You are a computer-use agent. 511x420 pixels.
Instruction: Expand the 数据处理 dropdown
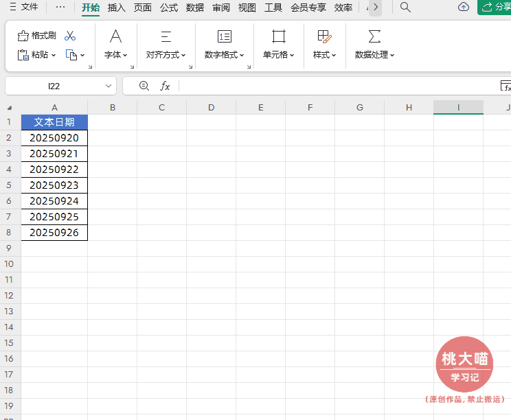coord(374,55)
